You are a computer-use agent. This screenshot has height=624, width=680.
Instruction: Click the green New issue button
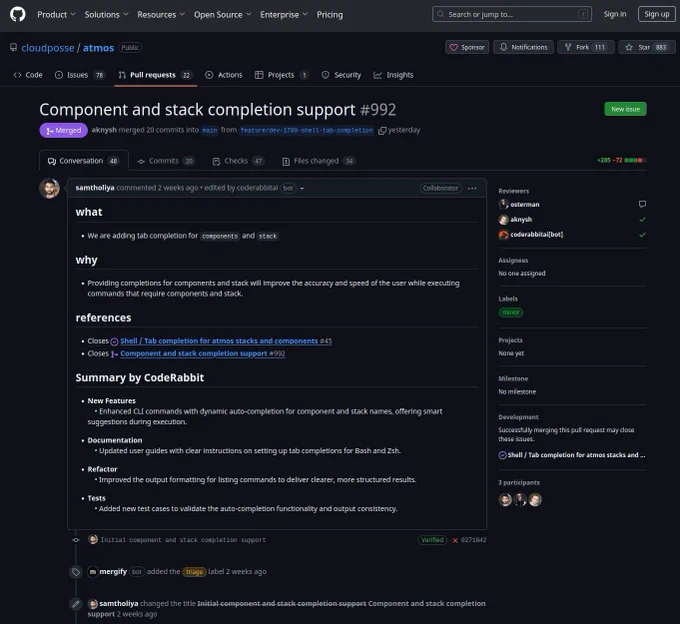coord(625,109)
